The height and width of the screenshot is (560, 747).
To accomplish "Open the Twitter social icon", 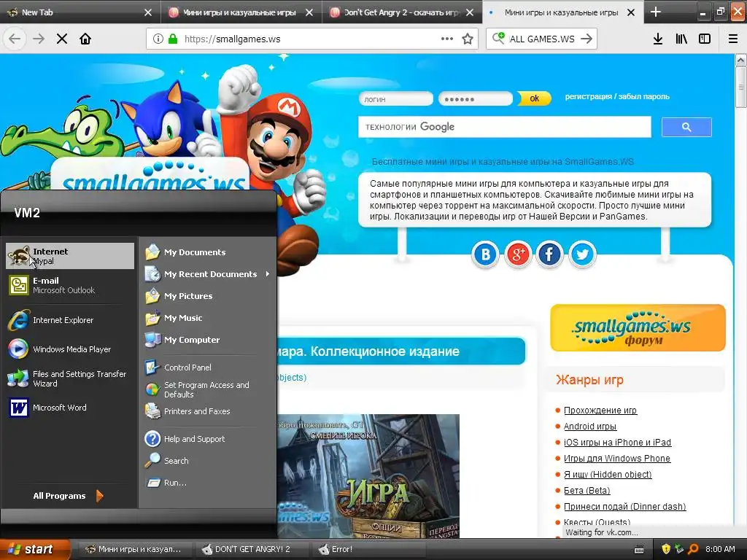I will [x=582, y=254].
